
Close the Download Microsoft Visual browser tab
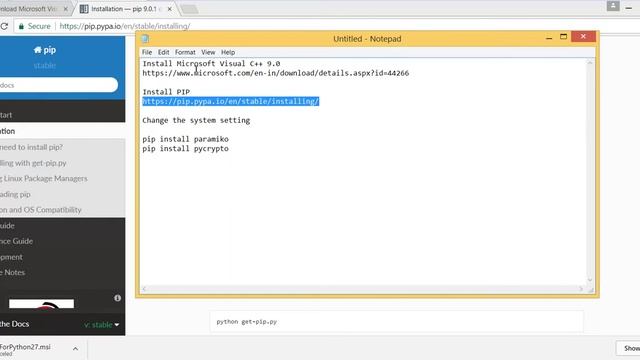65,9
